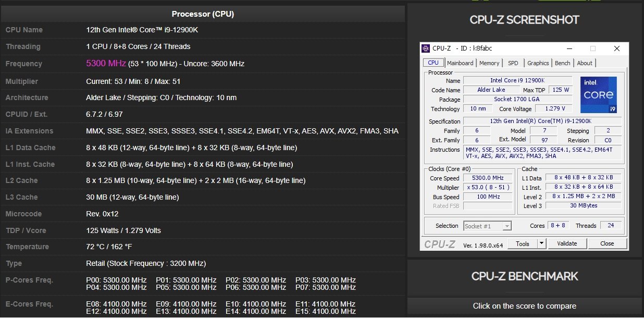The height and width of the screenshot is (318, 644).
Task: Click the Temperature value 72 °C
Action: [x=109, y=247]
